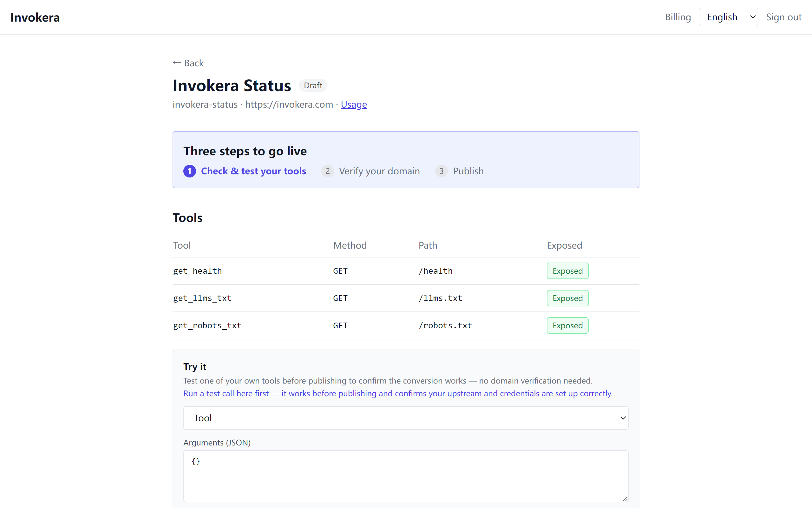Click the Try it heading
Viewport: 812px width, 508px height.
click(195, 366)
